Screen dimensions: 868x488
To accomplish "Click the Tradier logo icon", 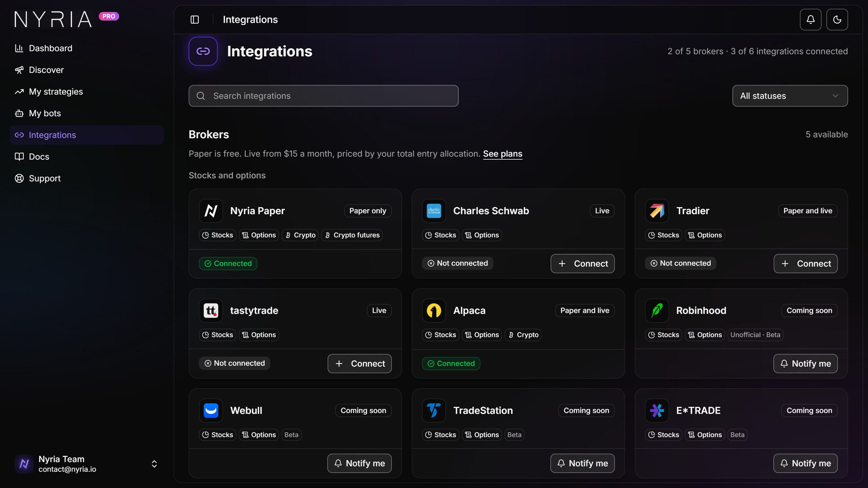I will (x=657, y=211).
